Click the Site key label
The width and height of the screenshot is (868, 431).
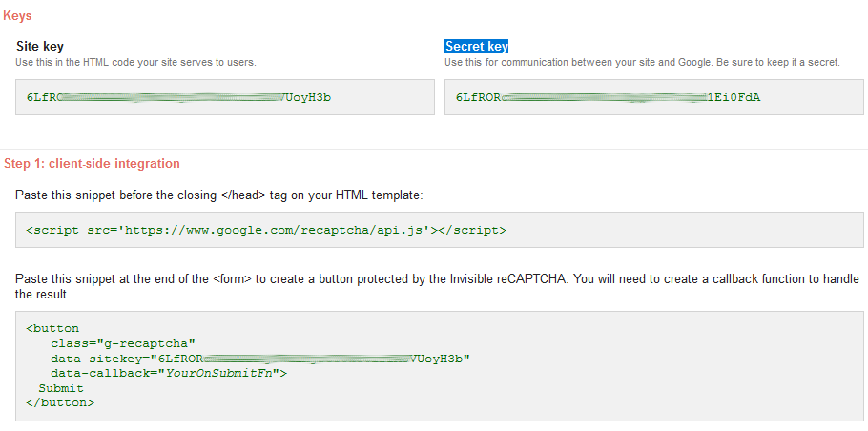pos(40,46)
